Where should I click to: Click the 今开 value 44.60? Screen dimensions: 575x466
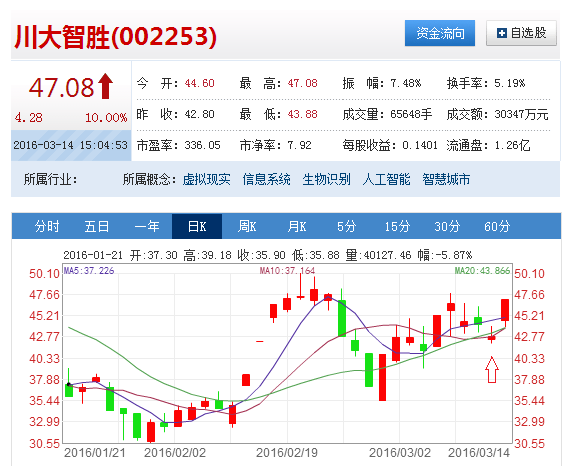pos(199,83)
